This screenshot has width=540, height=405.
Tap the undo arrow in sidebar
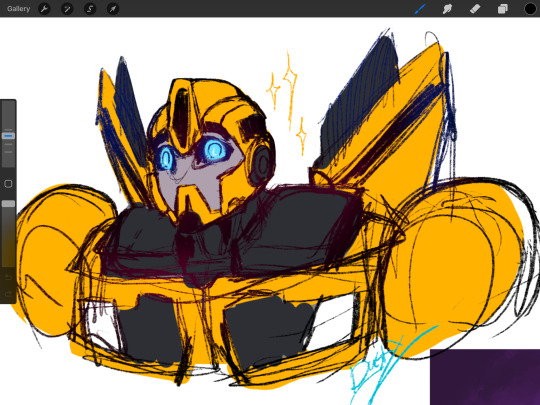pyautogui.click(x=8, y=277)
